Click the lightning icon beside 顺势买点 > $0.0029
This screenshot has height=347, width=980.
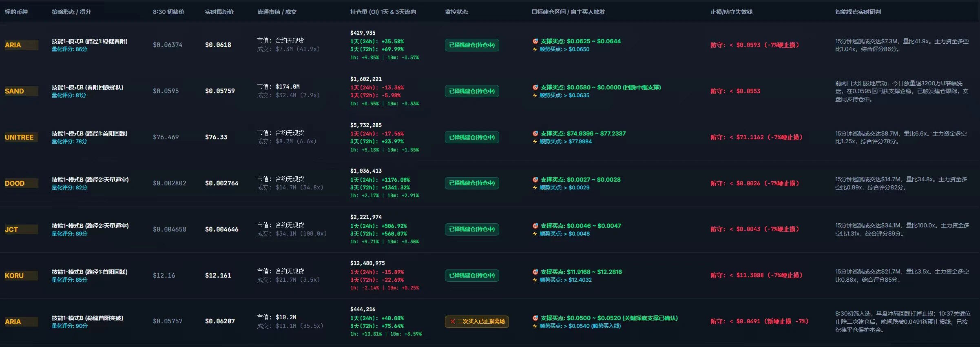[535, 188]
